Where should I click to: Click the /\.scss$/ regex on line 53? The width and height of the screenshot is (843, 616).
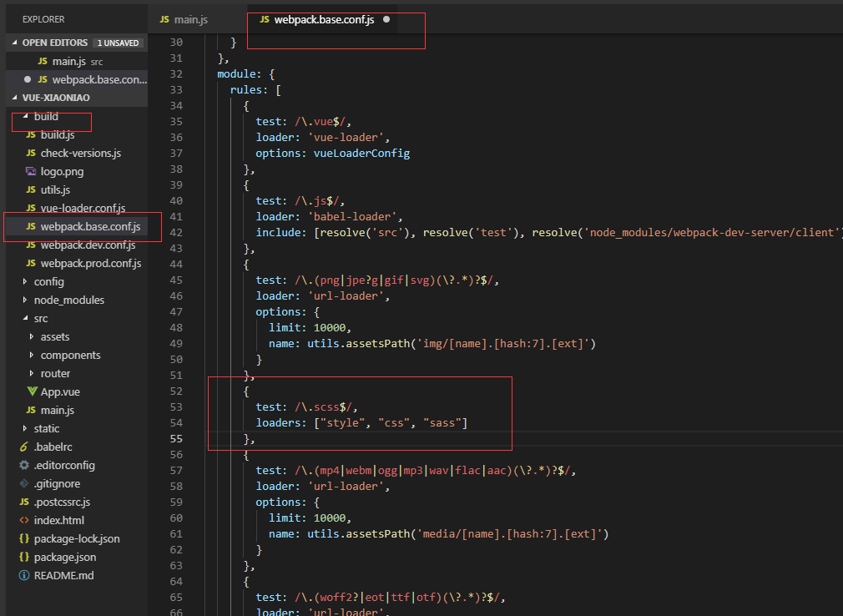[x=324, y=406]
